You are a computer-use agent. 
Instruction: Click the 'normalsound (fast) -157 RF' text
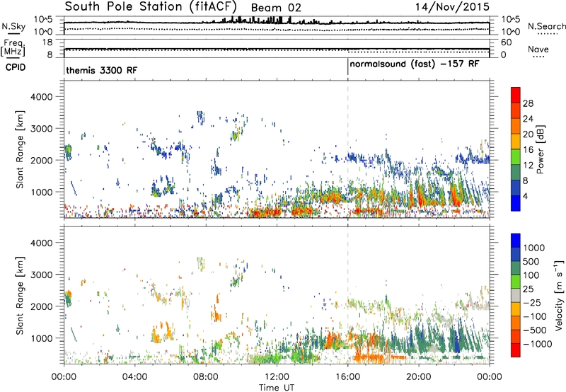coord(415,64)
